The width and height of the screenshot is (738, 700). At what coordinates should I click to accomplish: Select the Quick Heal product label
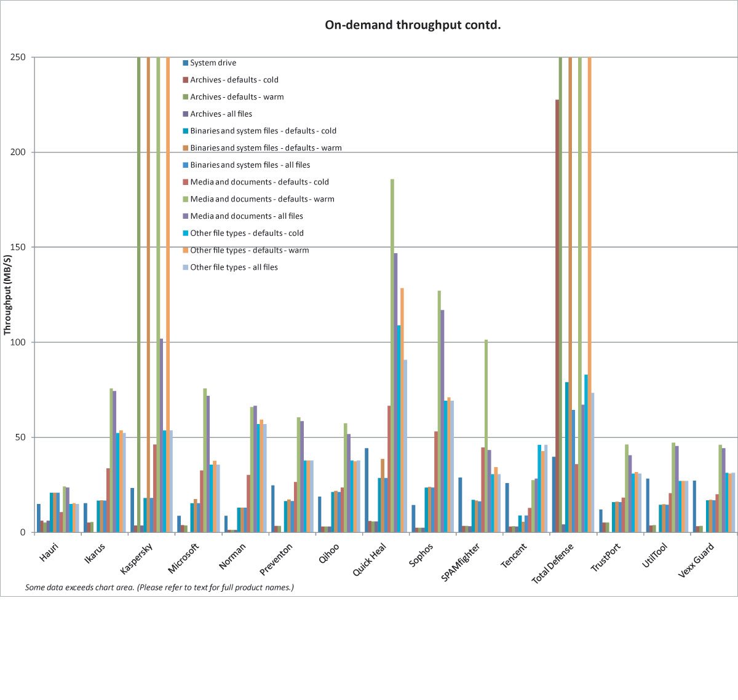click(370, 559)
